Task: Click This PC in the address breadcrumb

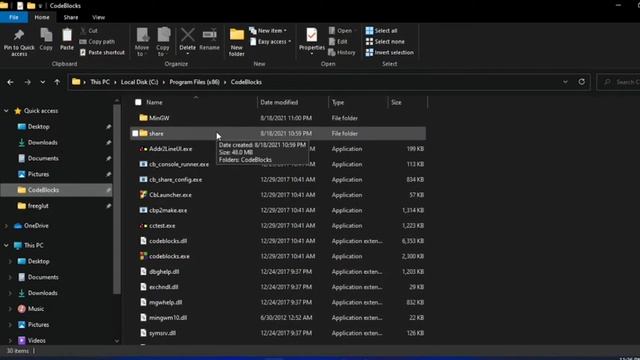Action: [x=100, y=82]
